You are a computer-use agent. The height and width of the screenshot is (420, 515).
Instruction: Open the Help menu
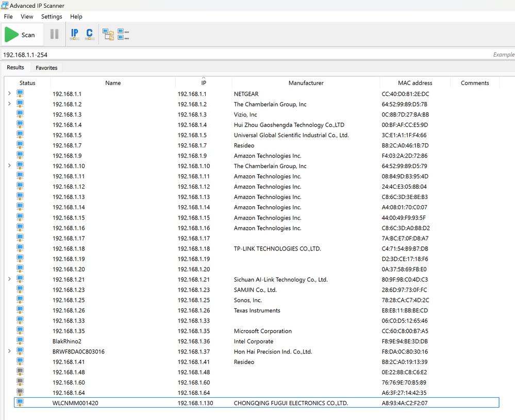click(x=76, y=16)
